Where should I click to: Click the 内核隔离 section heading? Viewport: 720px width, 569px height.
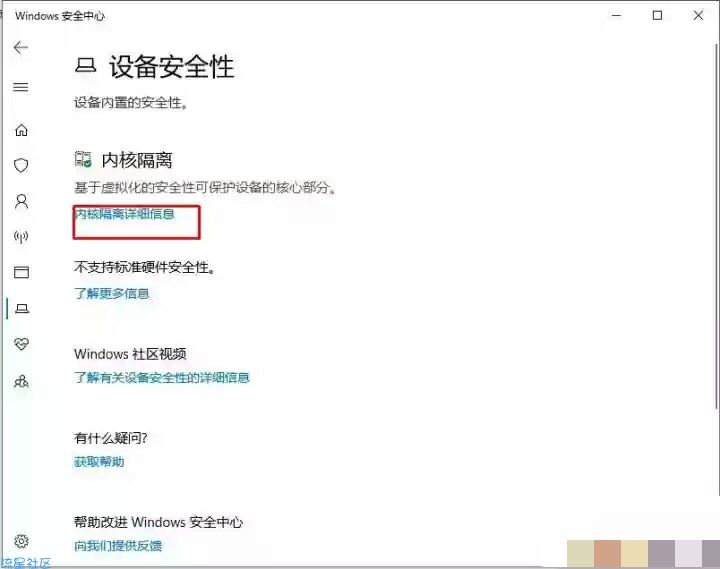click(137, 160)
